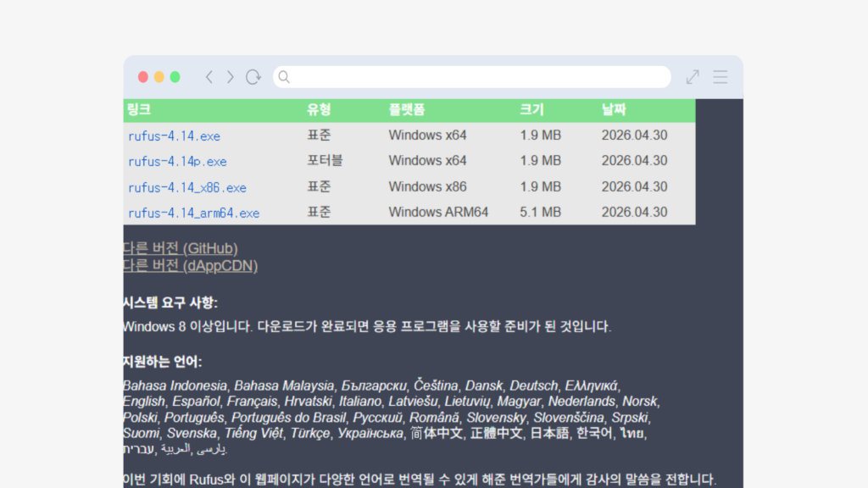Open the hamburger menu icon
This screenshot has height=488, width=868.
click(x=721, y=77)
